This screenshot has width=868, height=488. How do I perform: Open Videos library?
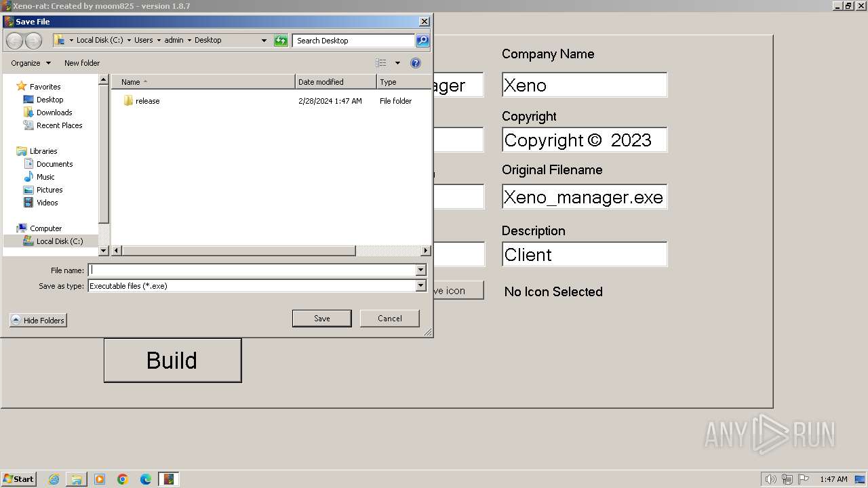point(47,203)
